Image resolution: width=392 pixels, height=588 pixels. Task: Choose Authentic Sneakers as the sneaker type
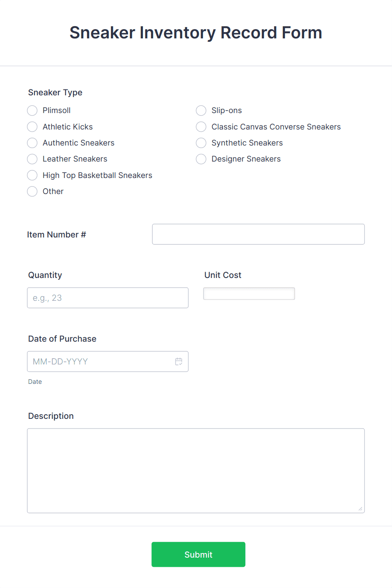32,143
